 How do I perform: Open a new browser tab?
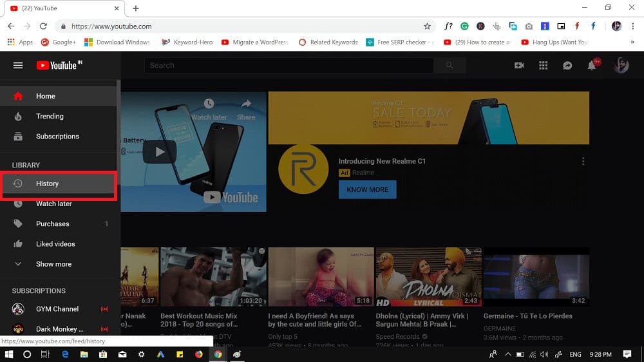point(135,8)
